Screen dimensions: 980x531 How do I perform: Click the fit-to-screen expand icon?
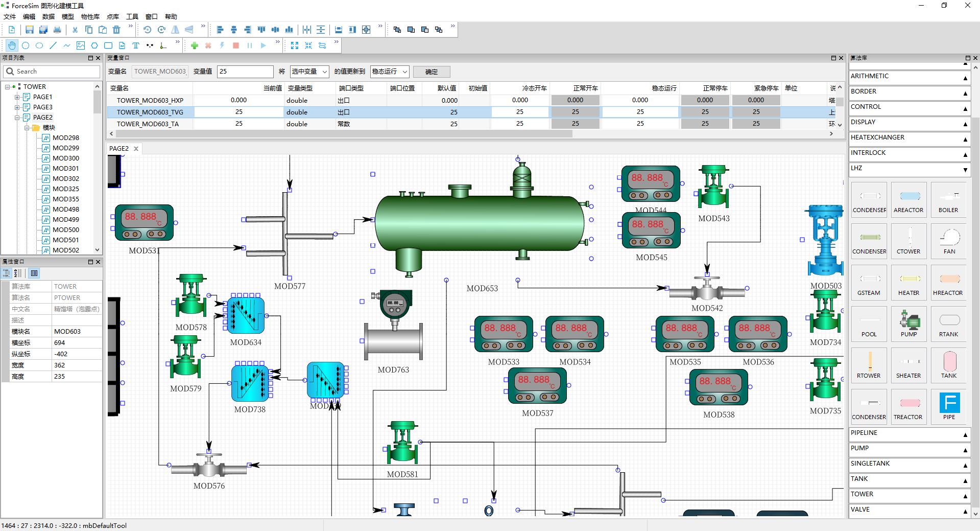295,45
